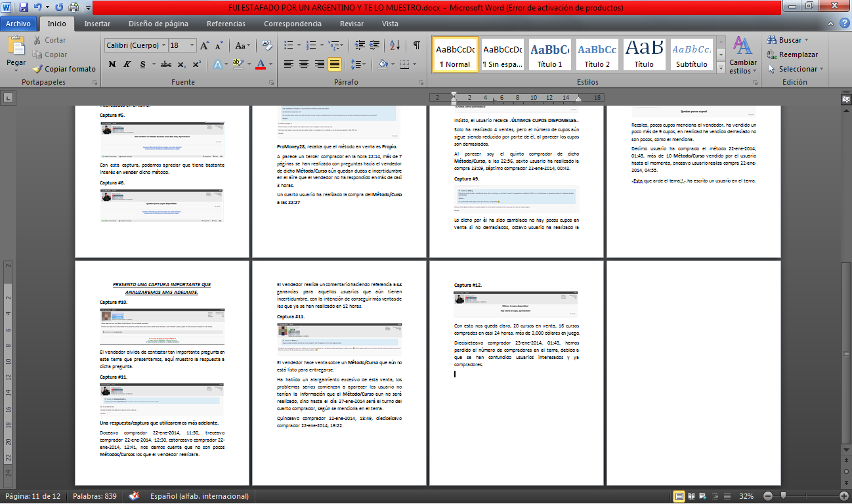Viewport: 852px width, 504px height.
Task: Toggle bold with the N button
Action: click(x=112, y=64)
